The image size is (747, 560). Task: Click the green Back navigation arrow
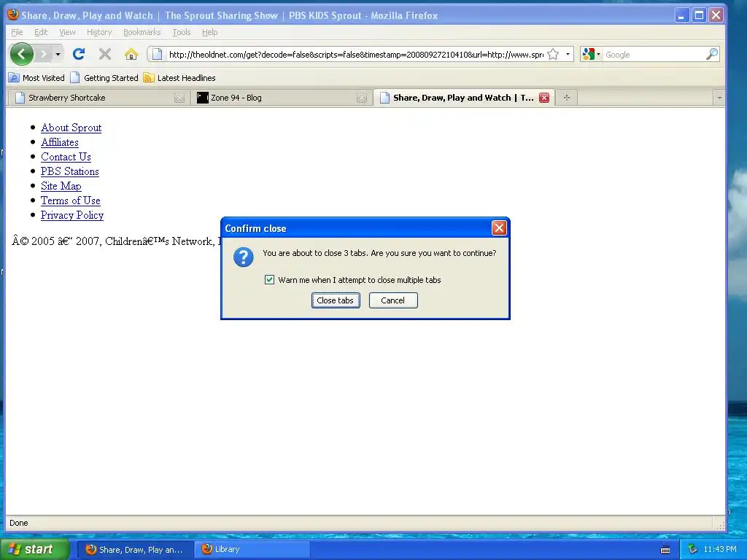pos(22,54)
